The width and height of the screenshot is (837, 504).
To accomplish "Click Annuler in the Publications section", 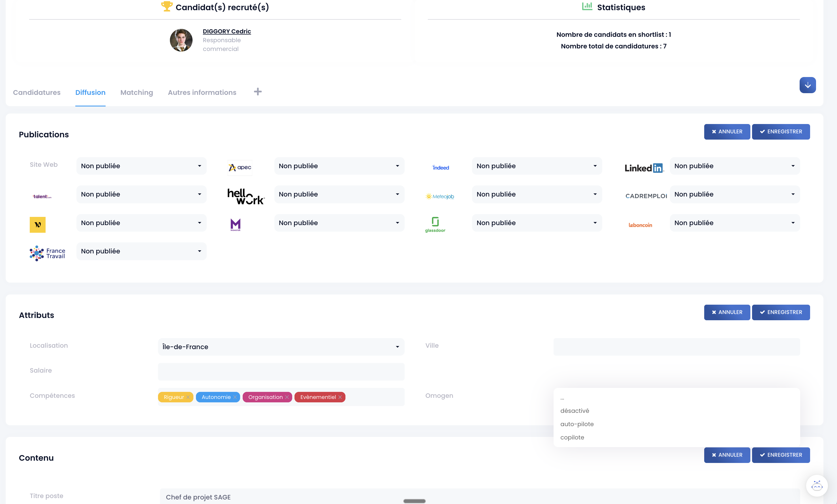I will pos(727,131).
